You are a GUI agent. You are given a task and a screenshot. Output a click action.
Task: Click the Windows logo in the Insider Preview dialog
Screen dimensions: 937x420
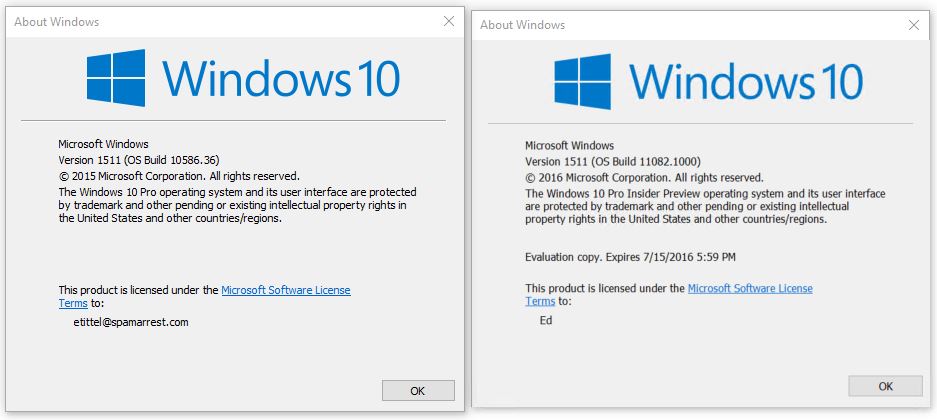click(x=583, y=81)
